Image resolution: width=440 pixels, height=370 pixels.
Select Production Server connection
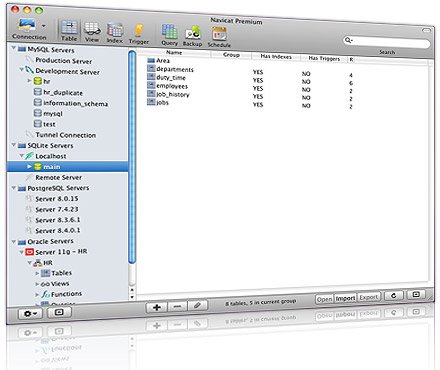pyautogui.click(x=63, y=61)
